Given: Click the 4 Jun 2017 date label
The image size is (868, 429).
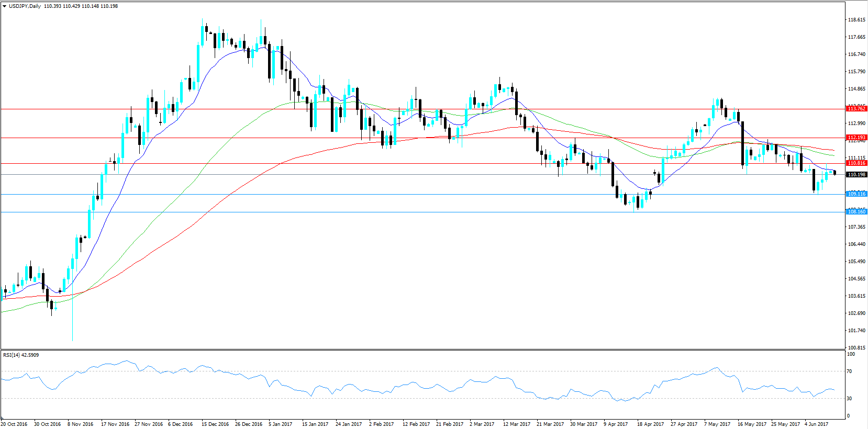Looking at the screenshot, I should 817,424.
